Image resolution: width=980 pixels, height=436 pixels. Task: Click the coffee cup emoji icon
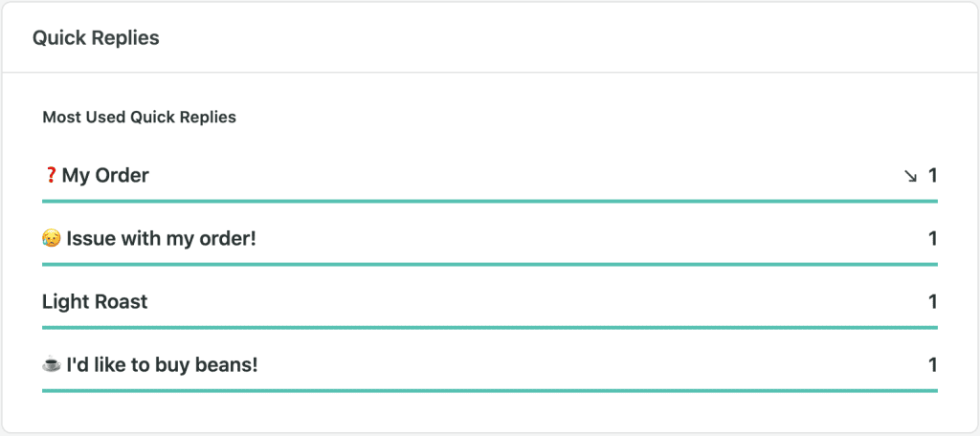52,363
